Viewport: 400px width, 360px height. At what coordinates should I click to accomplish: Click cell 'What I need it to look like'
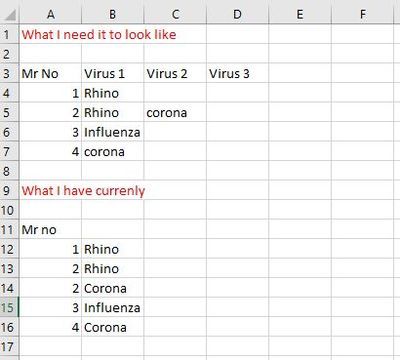[99, 34]
